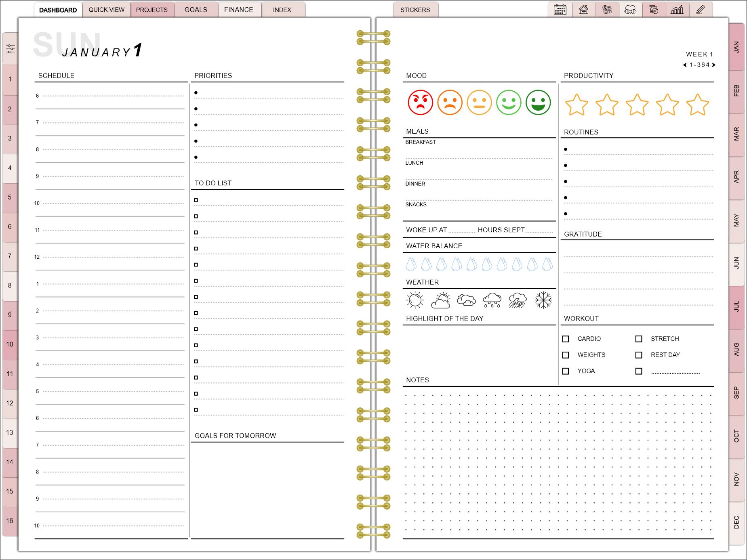Open the FINANCE tab
The height and width of the screenshot is (560, 747).
coord(238,10)
